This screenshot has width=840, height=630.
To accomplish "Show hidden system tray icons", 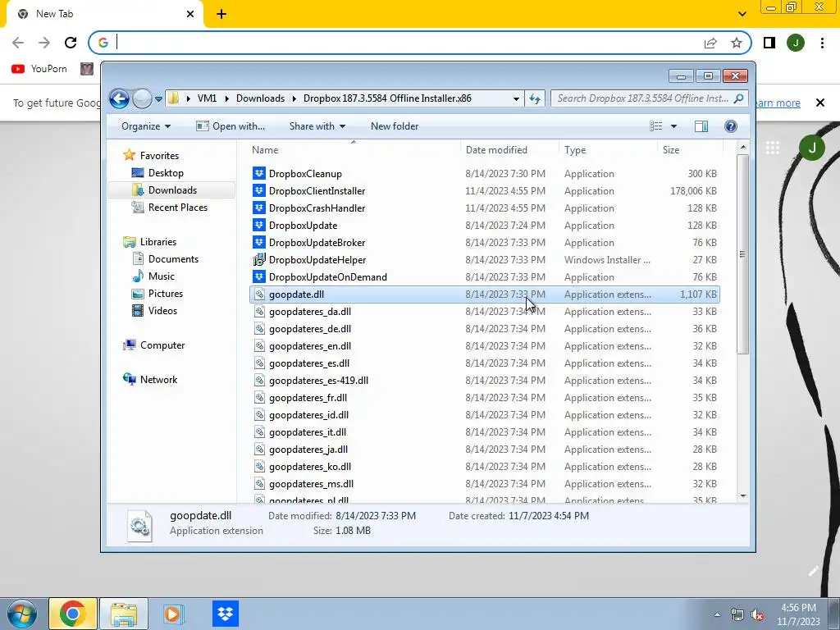I will coord(717,615).
